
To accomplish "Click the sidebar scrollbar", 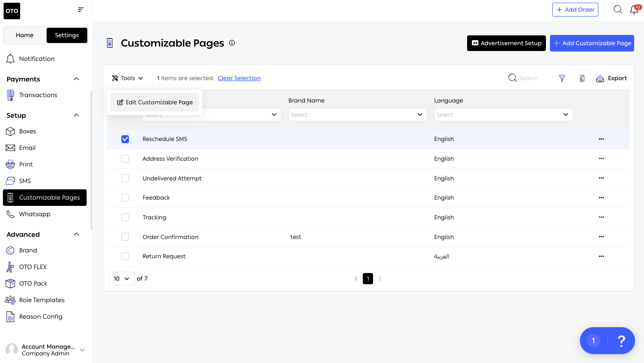I will click(x=91, y=160).
